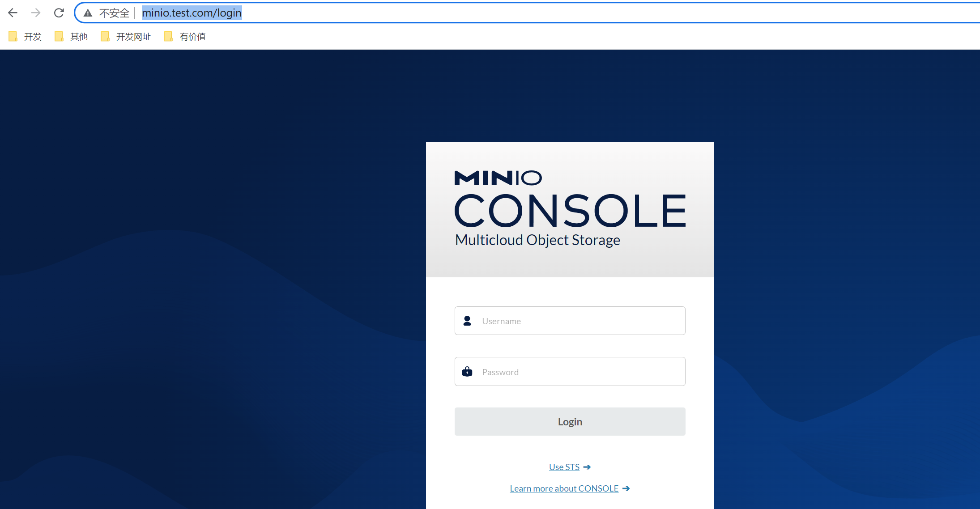
Task: Focus the Username input field
Action: 570,321
